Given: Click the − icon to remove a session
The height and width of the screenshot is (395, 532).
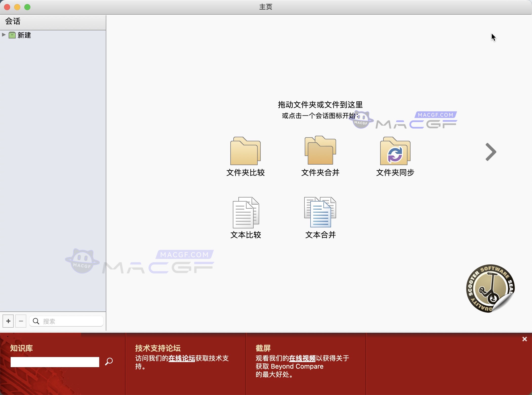Looking at the screenshot, I should [21, 321].
